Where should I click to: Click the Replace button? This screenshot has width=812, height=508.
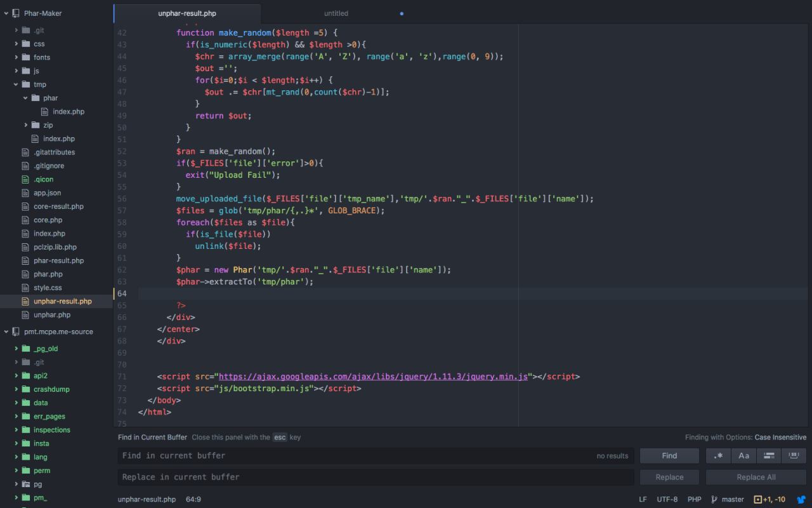(x=669, y=478)
